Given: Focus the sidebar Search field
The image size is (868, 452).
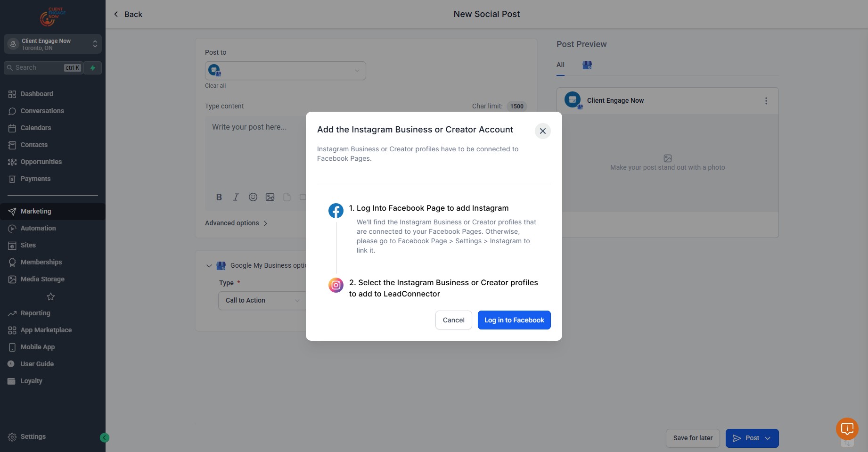Looking at the screenshot, I should (43, 68).
